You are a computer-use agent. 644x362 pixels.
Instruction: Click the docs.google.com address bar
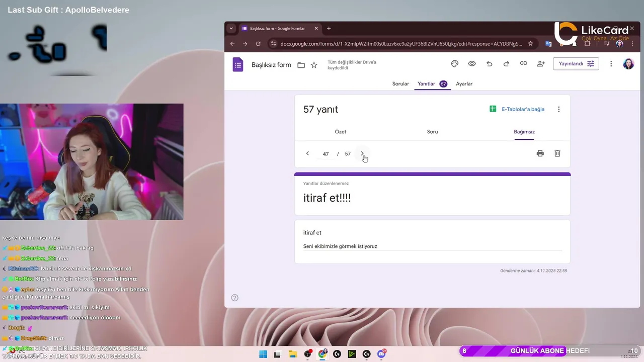coord(401,44)
